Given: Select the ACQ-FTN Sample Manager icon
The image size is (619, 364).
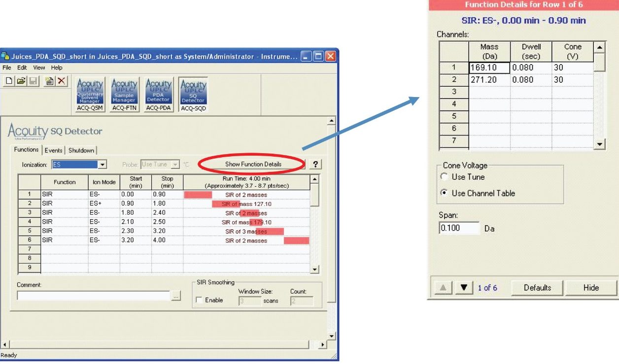Looking at the screenshot, I should pos(124,96).
